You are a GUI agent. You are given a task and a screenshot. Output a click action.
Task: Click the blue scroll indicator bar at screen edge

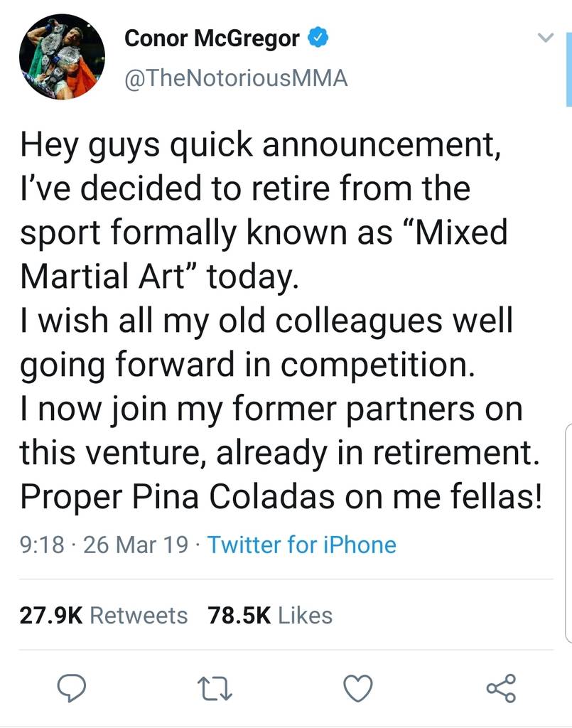click(x=568, y=70)
